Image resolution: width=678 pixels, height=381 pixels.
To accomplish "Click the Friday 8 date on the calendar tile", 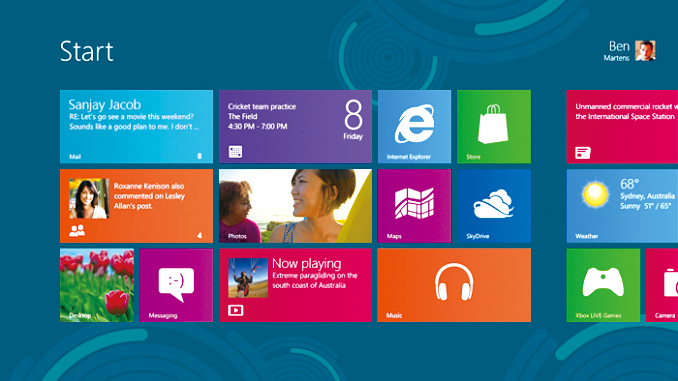I will (353, 120).
